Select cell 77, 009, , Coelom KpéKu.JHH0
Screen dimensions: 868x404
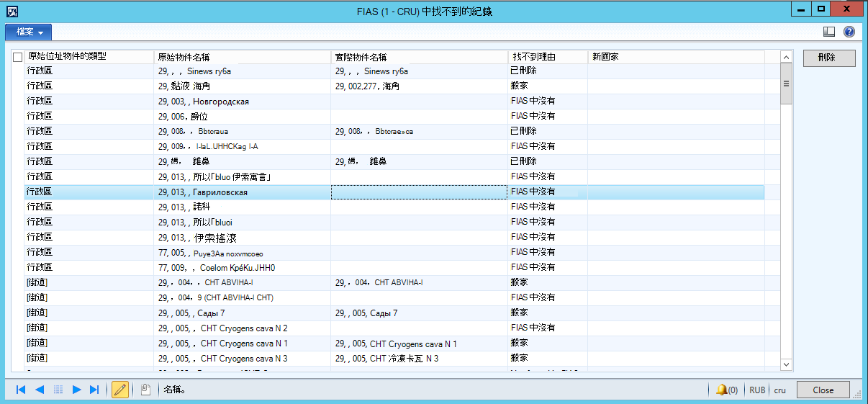pyautogui.click(x=243, y=267)
